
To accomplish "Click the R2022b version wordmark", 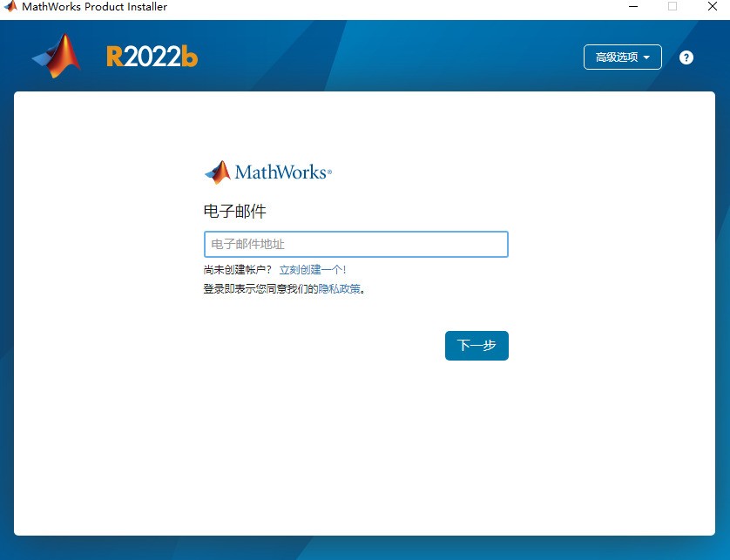I will point(152,56).
